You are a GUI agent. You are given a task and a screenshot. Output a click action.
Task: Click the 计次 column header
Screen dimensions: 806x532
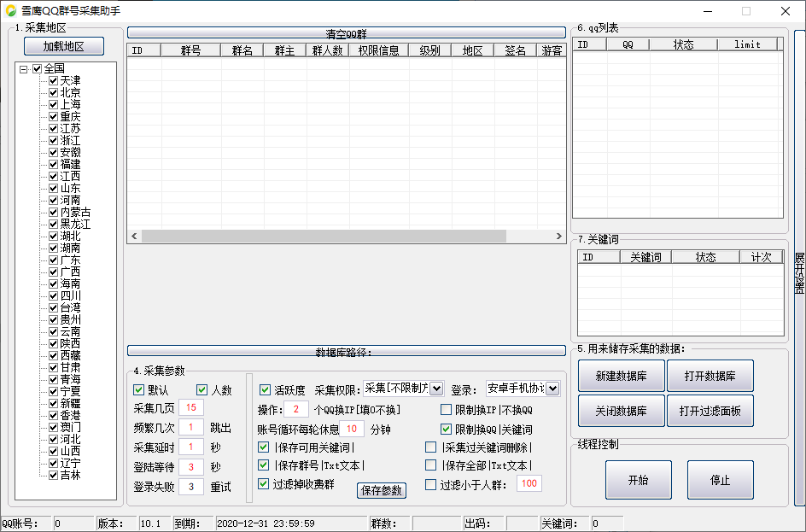point(761,257)
